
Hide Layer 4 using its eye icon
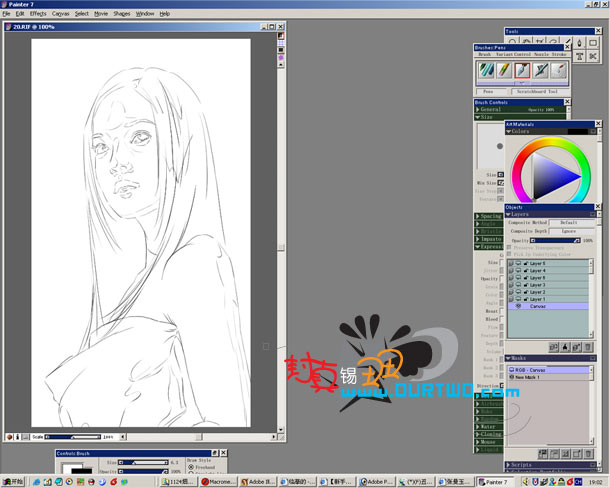(519, 270)
